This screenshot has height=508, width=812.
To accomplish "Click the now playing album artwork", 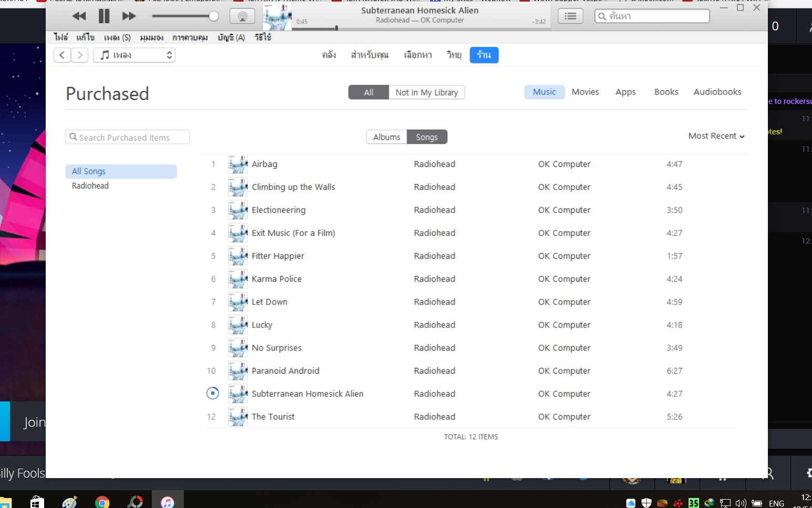I will (x=277, y=17).
